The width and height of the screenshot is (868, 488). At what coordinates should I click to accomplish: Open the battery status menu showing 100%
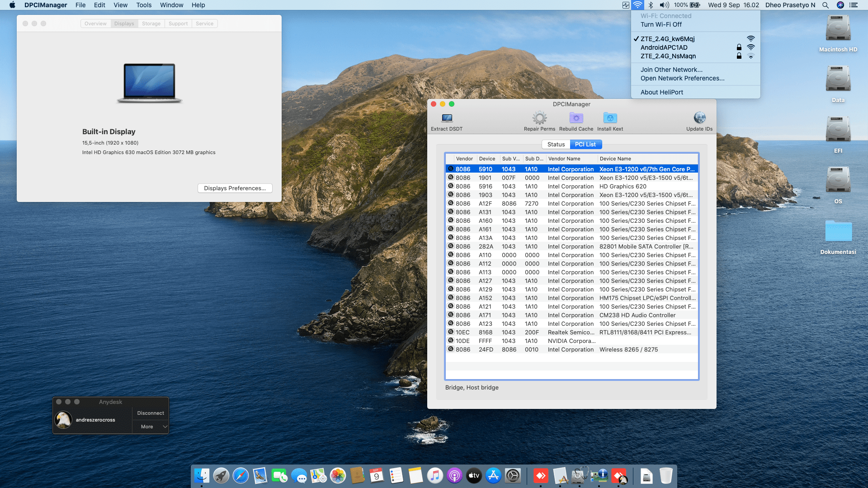687,5
